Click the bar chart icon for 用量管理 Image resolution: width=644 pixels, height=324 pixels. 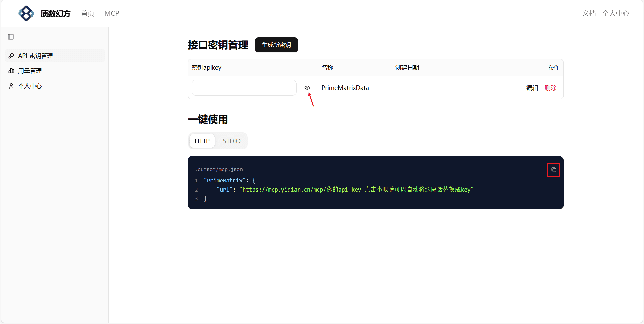[11, 71]
